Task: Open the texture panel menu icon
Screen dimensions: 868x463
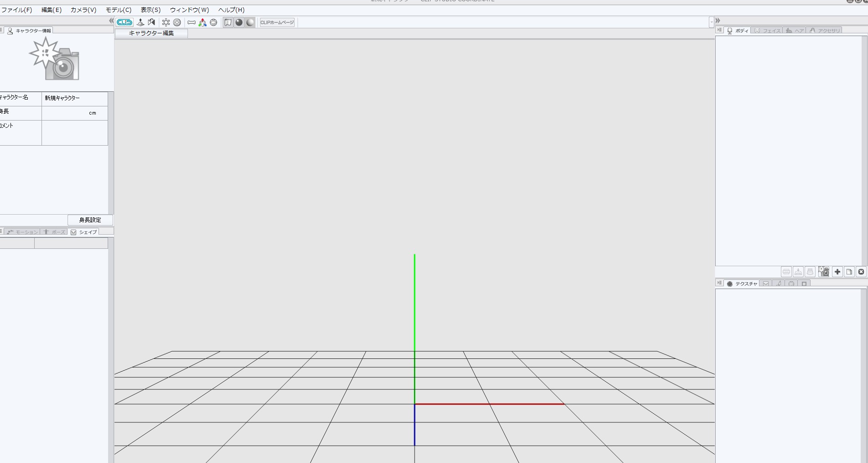Action: coord(719,283)
